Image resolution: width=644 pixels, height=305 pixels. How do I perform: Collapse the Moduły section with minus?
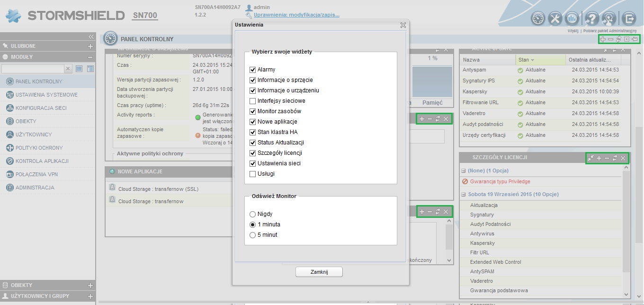[x=90, y=57]
